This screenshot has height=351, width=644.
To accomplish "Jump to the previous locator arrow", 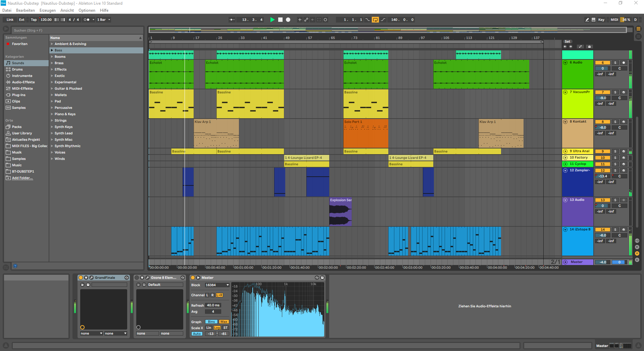I will [x=565, y=47].
